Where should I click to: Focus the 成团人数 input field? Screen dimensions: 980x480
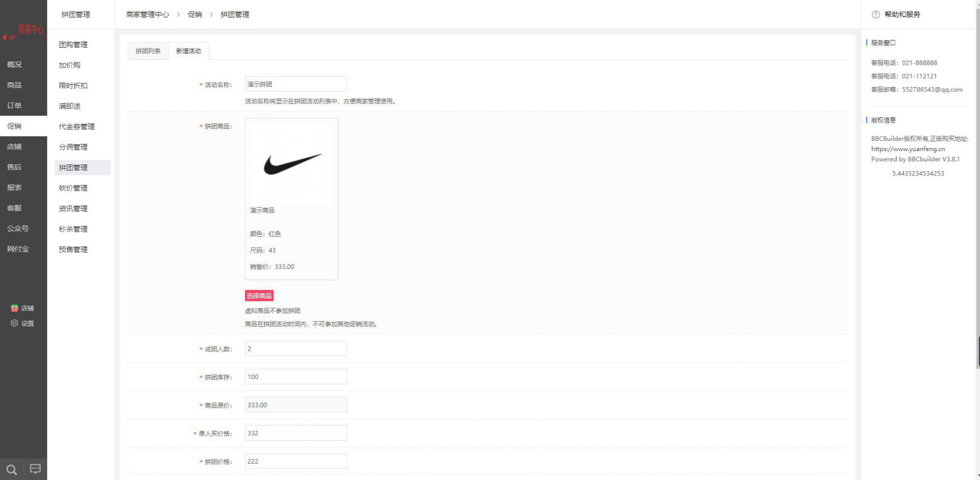296,349
